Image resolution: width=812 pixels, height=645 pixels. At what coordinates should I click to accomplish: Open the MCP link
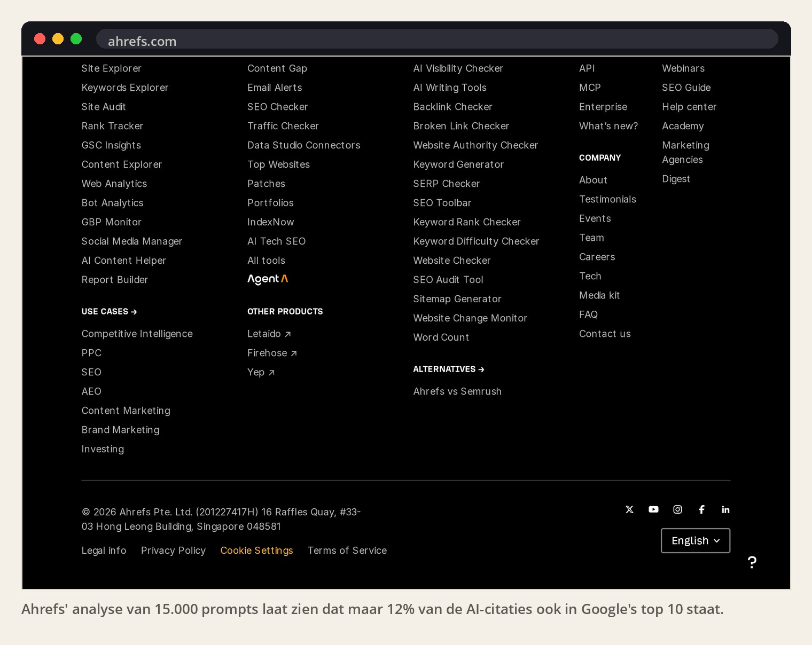(590, 88)
